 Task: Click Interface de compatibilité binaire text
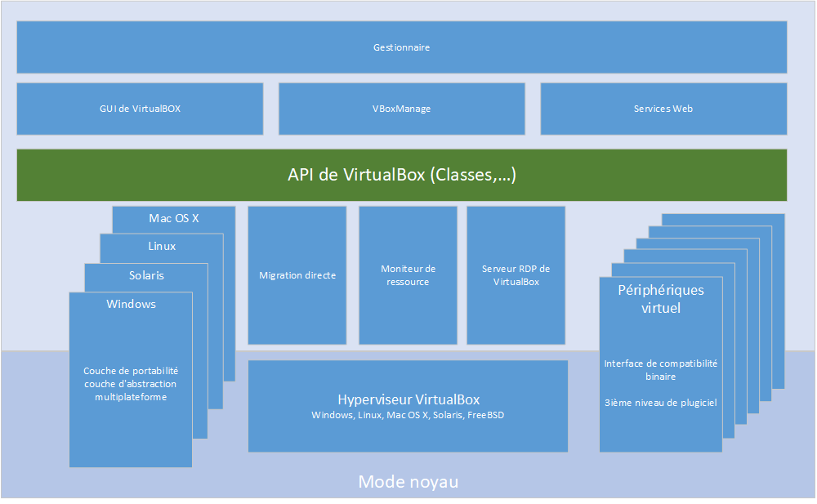pos(661,370)
